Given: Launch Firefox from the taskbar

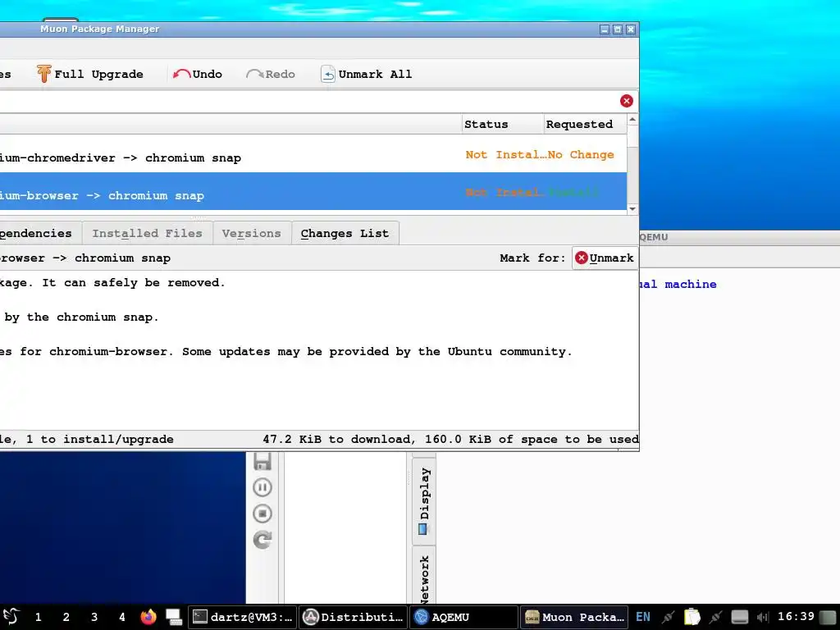Looking at the screenshot, I should coord(148,617).
